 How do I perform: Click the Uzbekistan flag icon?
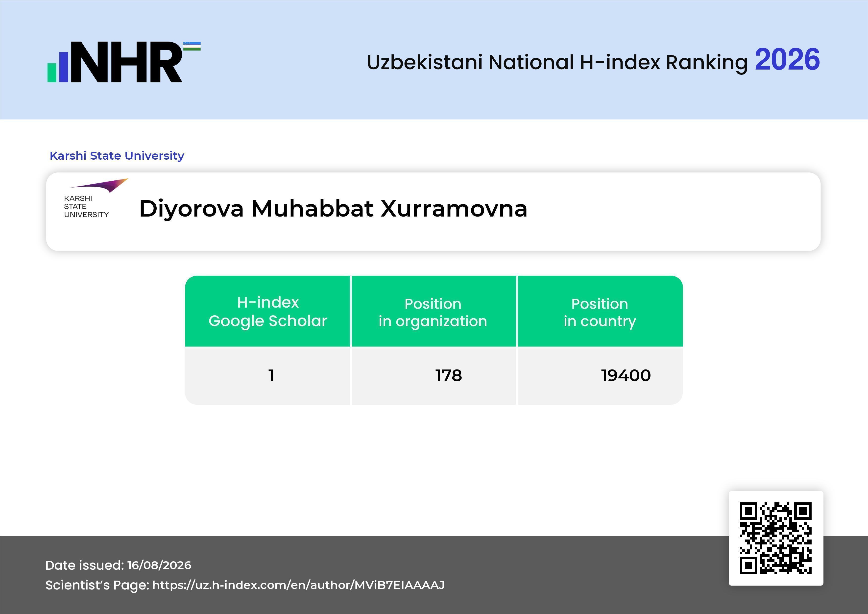pos(192,46)
